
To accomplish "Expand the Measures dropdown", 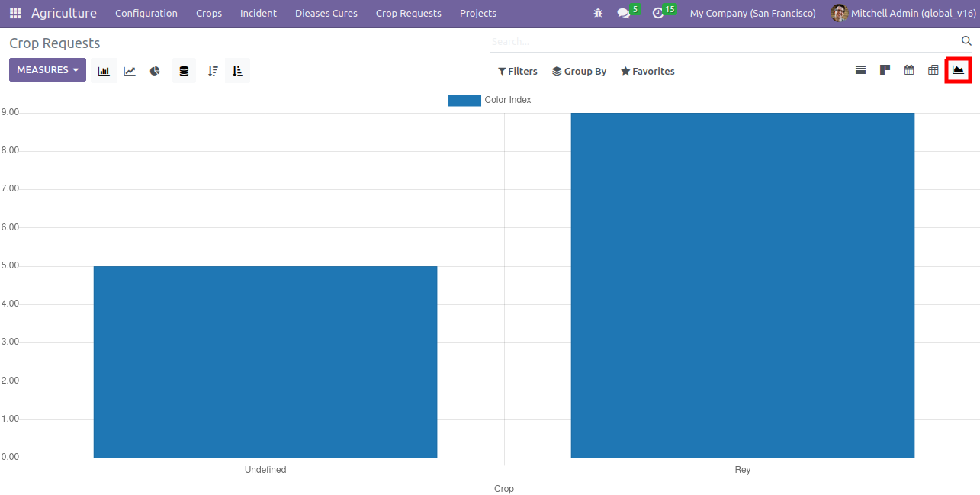I will pos(47,70).
